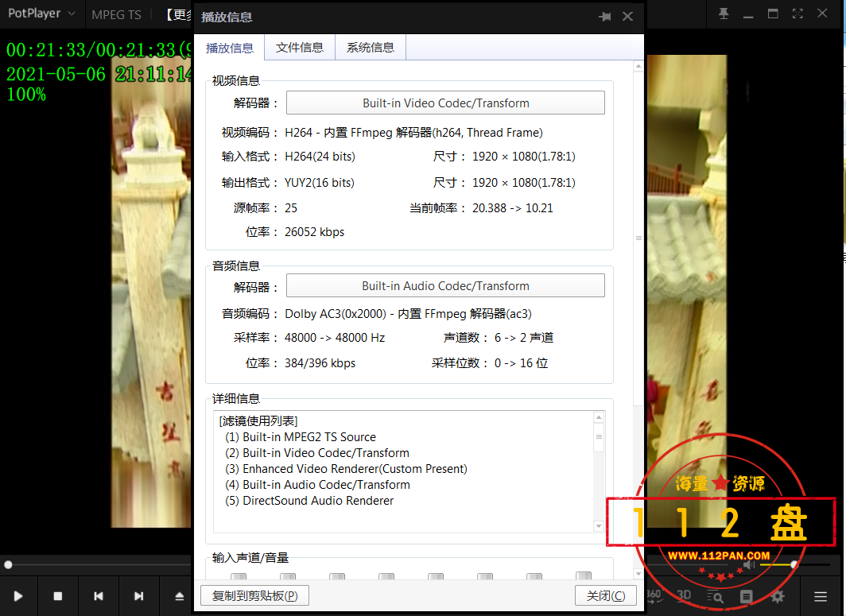This screenshot has width=846, height=616.
Task: Click the date OSD text '2021-05-06'
Action: (56, 74)
